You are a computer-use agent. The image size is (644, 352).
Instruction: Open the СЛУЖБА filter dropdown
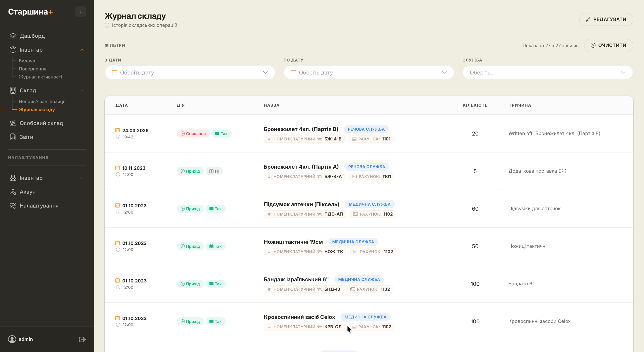click(x=547, y=72)
